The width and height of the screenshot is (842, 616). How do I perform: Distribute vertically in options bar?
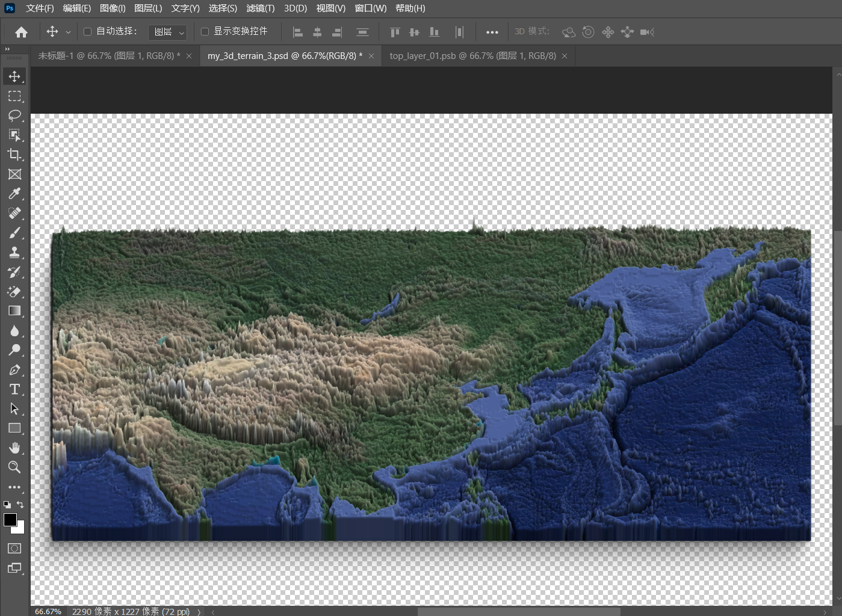(x=362, y=32)
